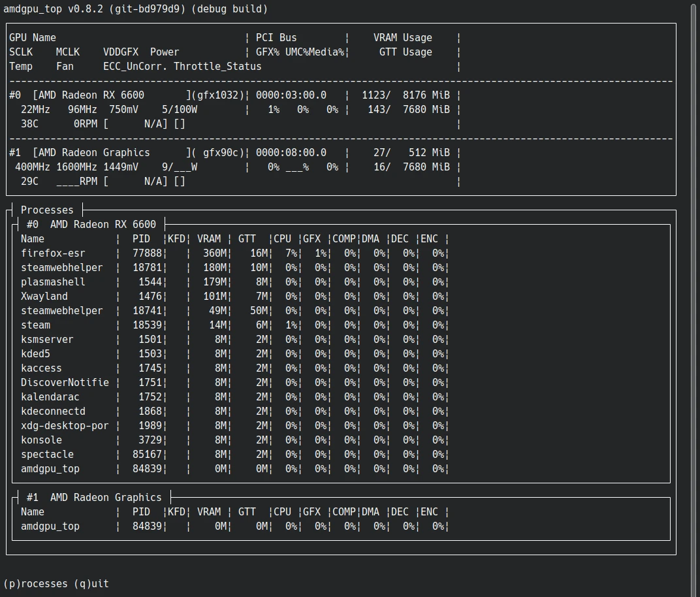Select the VRAM Usage summary header

coord(403,37)
